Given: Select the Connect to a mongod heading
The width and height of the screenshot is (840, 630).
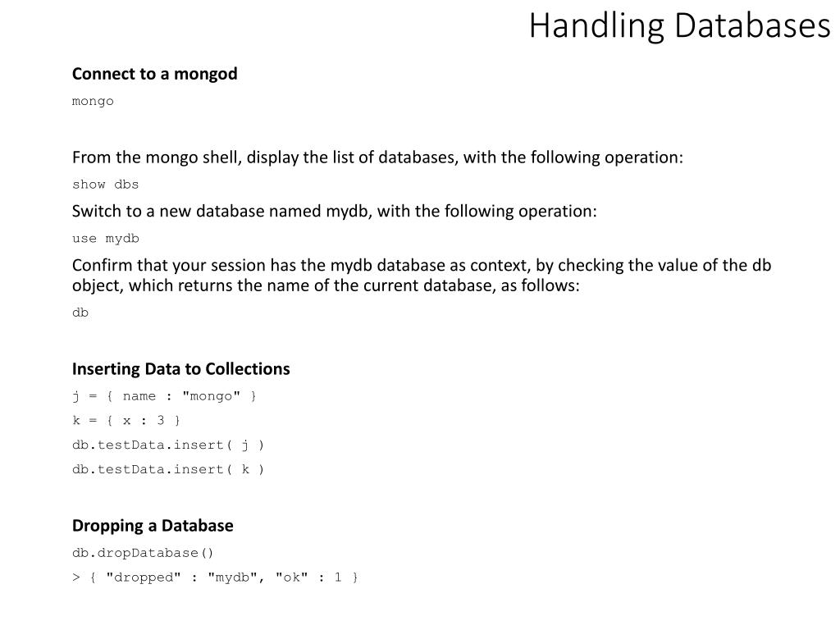Looking at the screenshot, I should [x=155, y=74].
